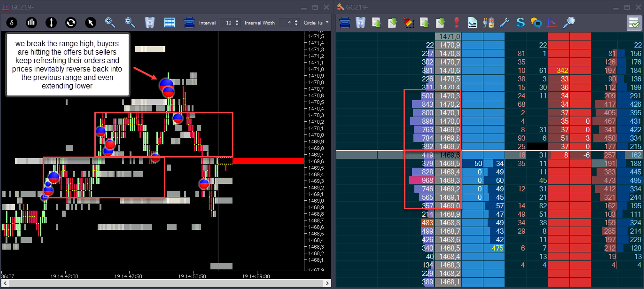The width and height of the screenshot is (644, 289).
Task: Open the Circle Tur dropdown
Action: pyautogui.click(x=316, y=23)
